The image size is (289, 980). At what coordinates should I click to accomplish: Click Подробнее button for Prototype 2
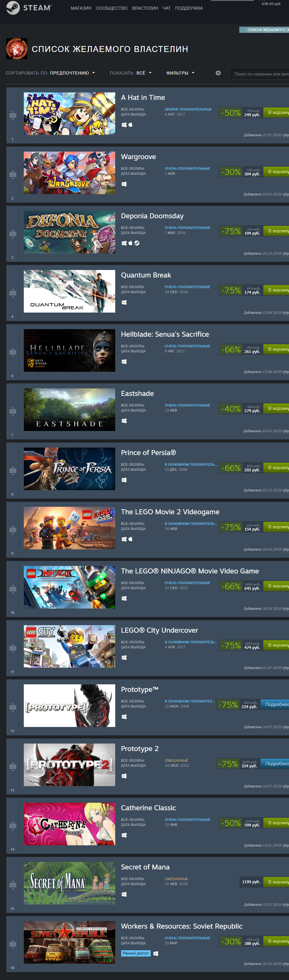[275, 764]
